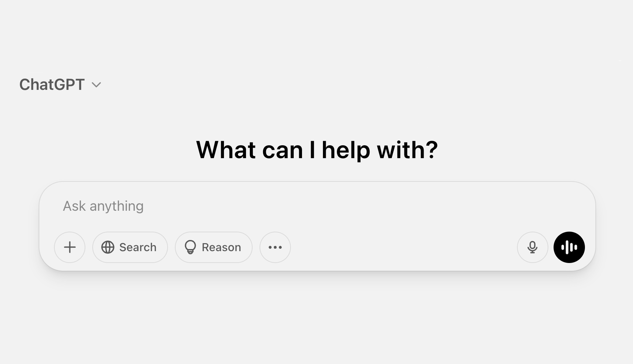The height and width of the screenshot is (364, 633).
Task: Click the plus attach files button
Action: click(70, 247)
